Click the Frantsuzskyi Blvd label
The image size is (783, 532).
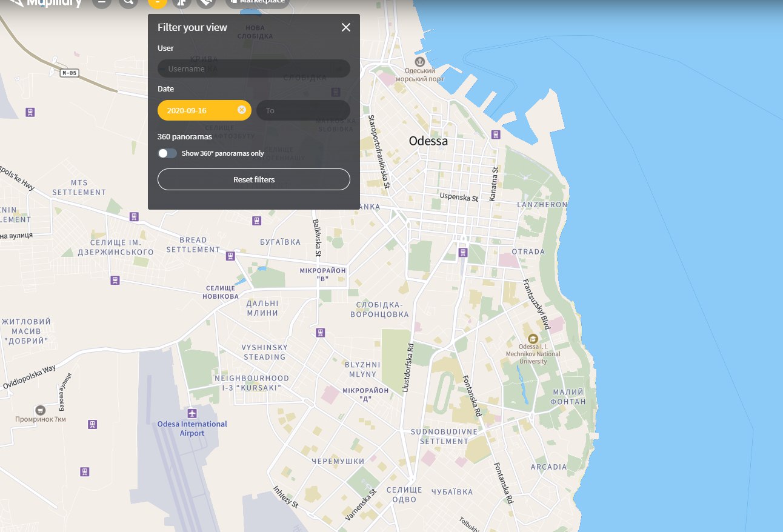tap(536, 305)
